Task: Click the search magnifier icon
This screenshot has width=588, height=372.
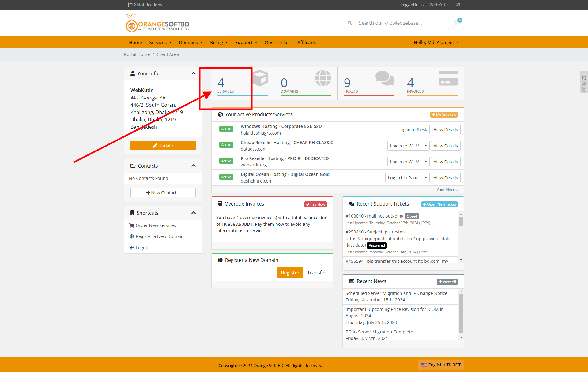Action: point(349,23)
